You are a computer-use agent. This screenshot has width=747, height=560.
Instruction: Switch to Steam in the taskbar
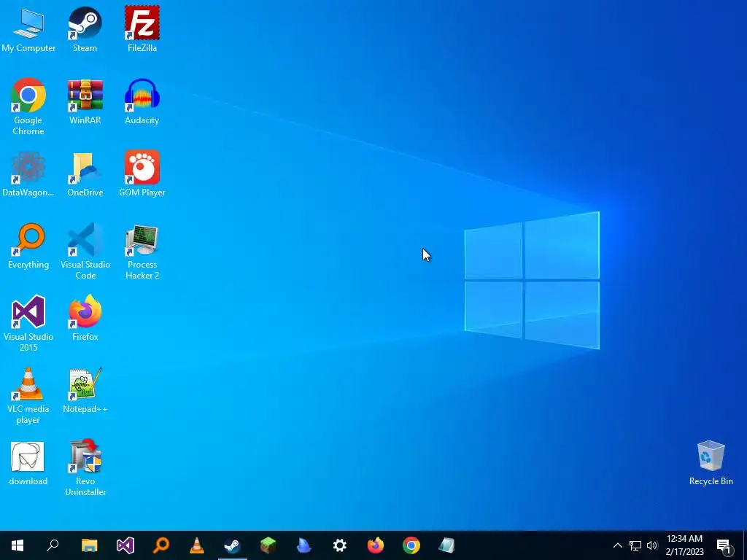coord(233,545)
